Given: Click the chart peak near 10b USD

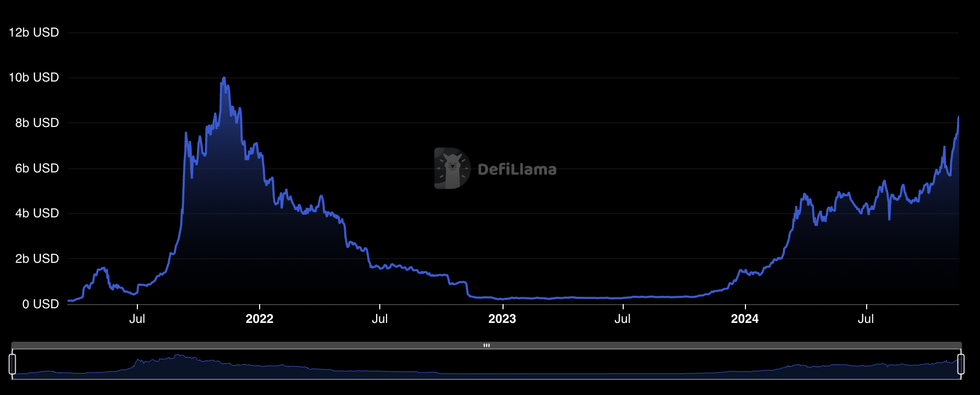Looking at the screenshot, I should (224, 78).
